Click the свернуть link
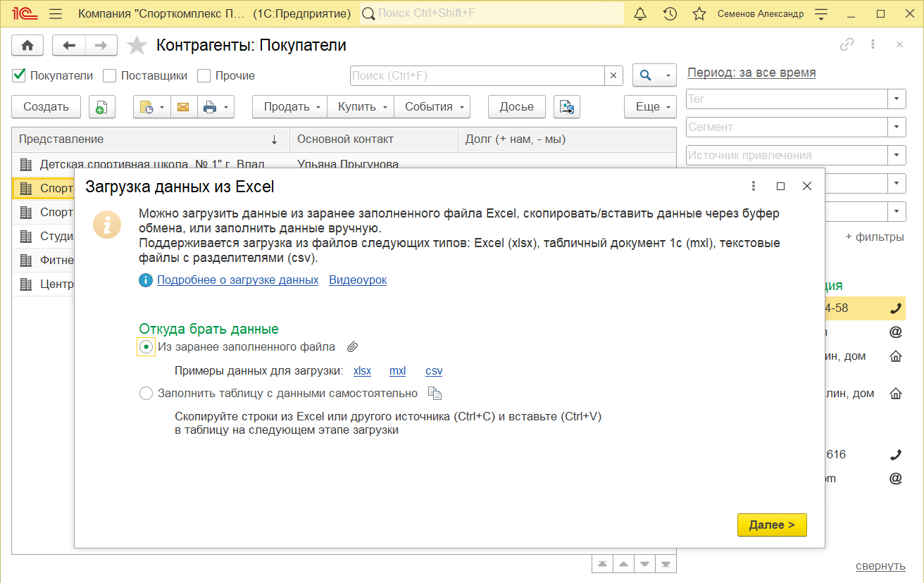The image size is (924, 583). tap(880, 565)
